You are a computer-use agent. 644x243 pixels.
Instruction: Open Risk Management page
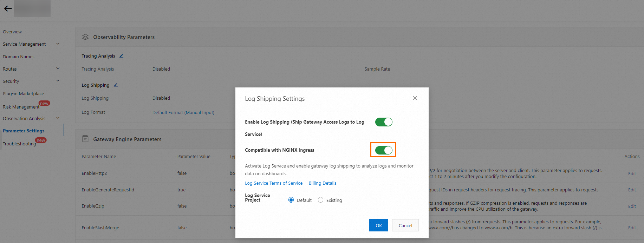pyautogui.click(x=21, y=107)
